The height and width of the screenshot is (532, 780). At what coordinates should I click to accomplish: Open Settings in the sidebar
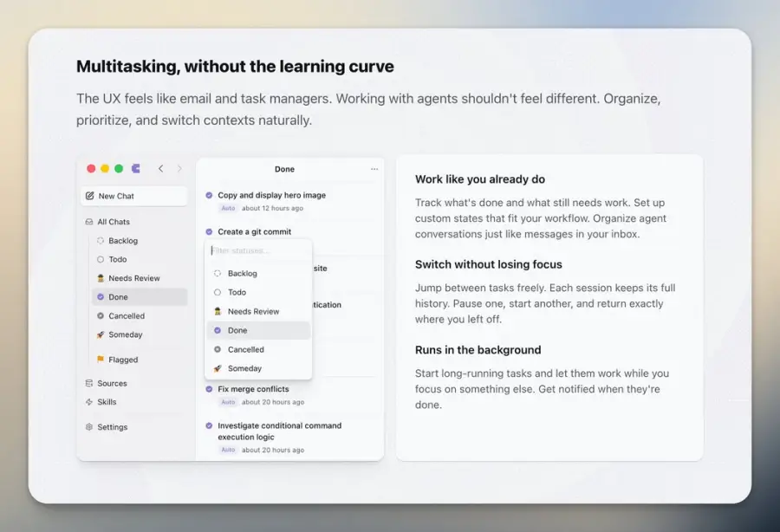134,426
